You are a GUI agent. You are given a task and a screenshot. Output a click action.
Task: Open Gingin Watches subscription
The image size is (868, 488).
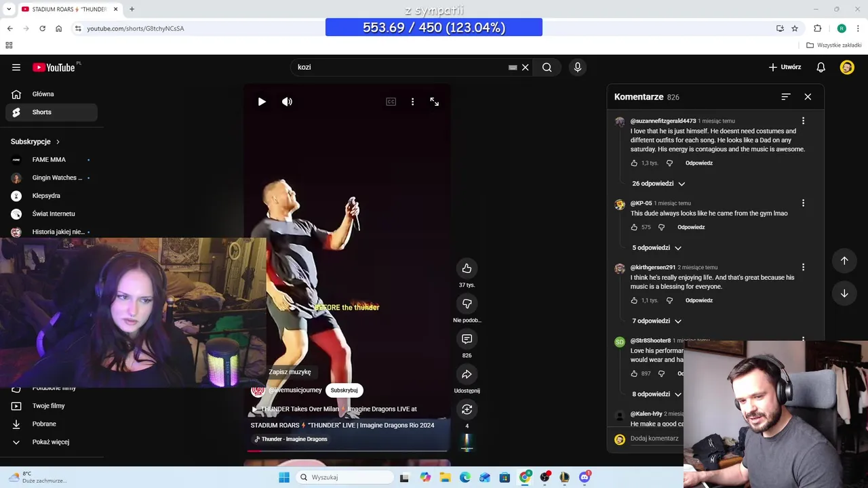52,178
